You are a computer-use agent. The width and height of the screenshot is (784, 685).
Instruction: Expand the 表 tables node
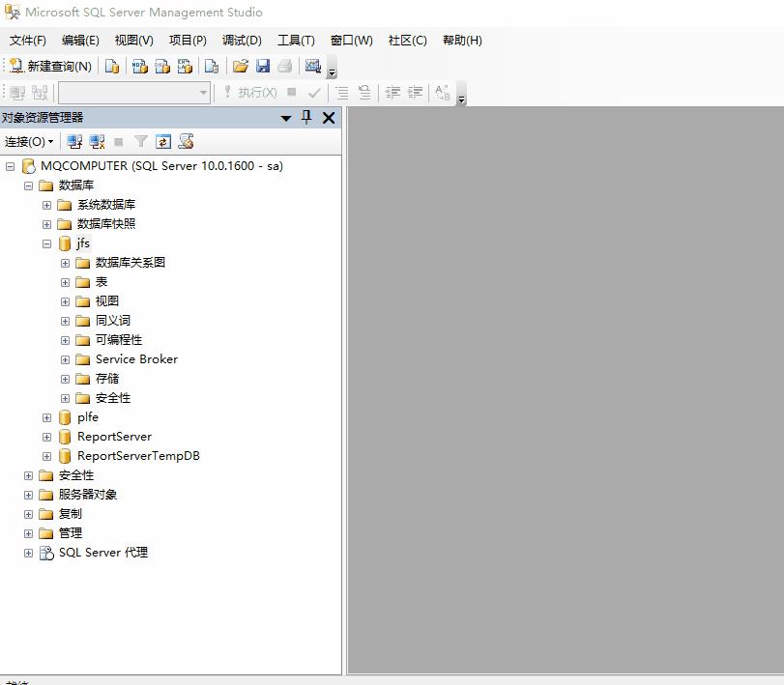coord(65,281)
